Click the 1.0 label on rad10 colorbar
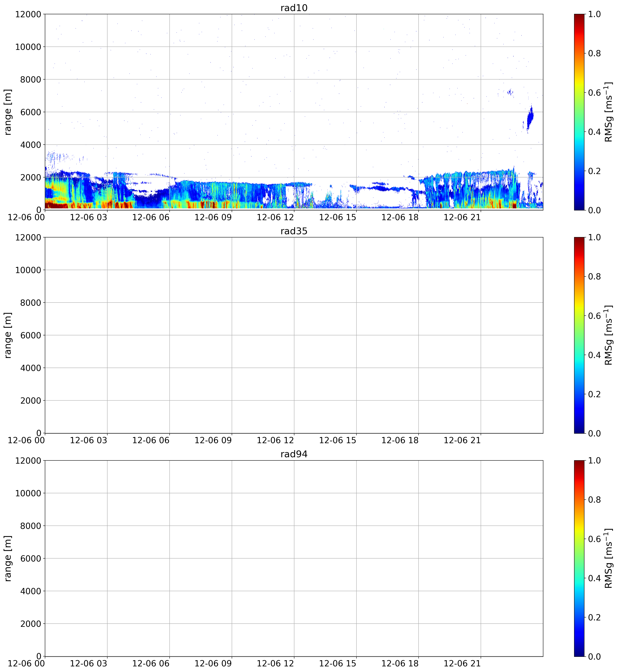 point(594,14)
